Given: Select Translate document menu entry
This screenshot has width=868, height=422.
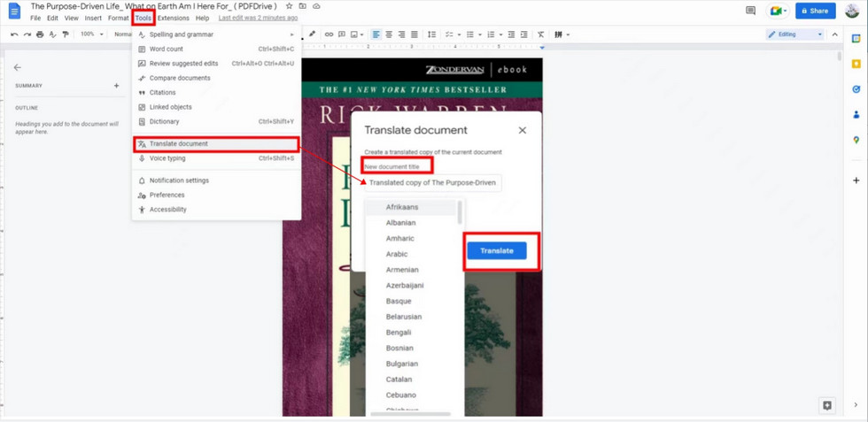Looking at the screenshot, I should point(216,144).
